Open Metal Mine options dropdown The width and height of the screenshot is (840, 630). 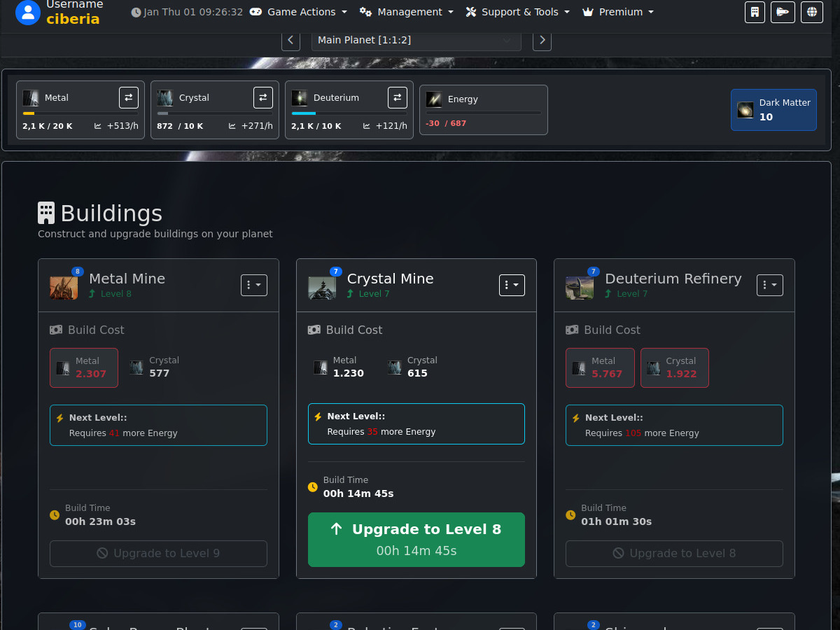[254, 286]
